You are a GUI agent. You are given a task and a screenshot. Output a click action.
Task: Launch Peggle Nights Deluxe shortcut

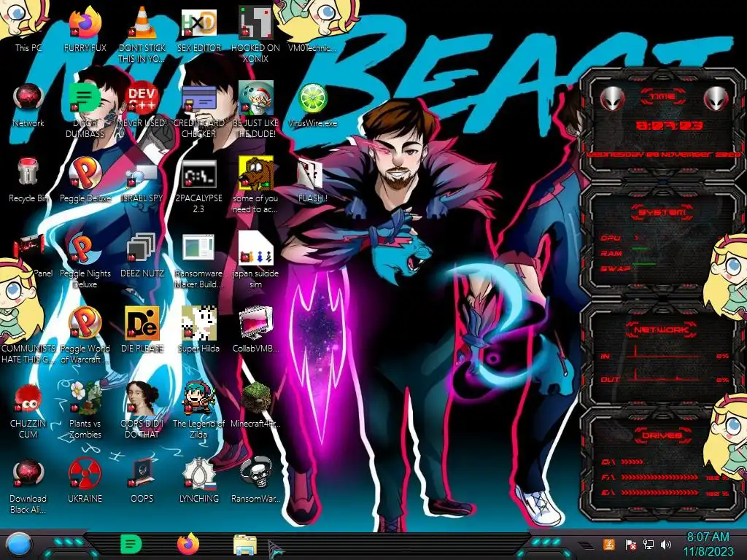[x=85, y=260]
